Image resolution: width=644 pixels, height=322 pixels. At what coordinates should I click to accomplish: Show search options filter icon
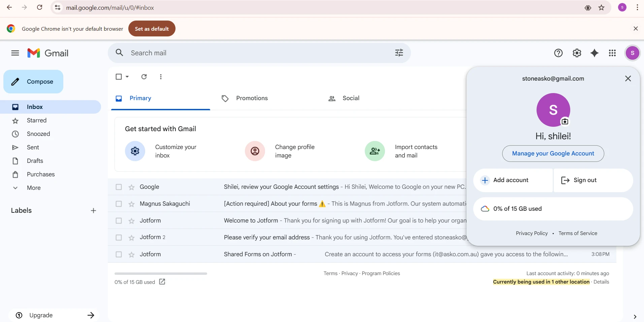[x=399, y=53]
